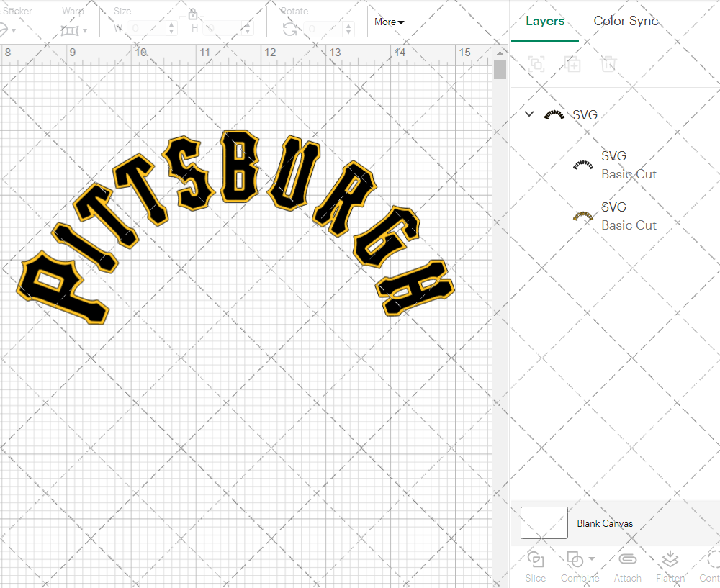The image size is (720, 588).
Task: Click the Flatten tool
Action: [670, 566]
